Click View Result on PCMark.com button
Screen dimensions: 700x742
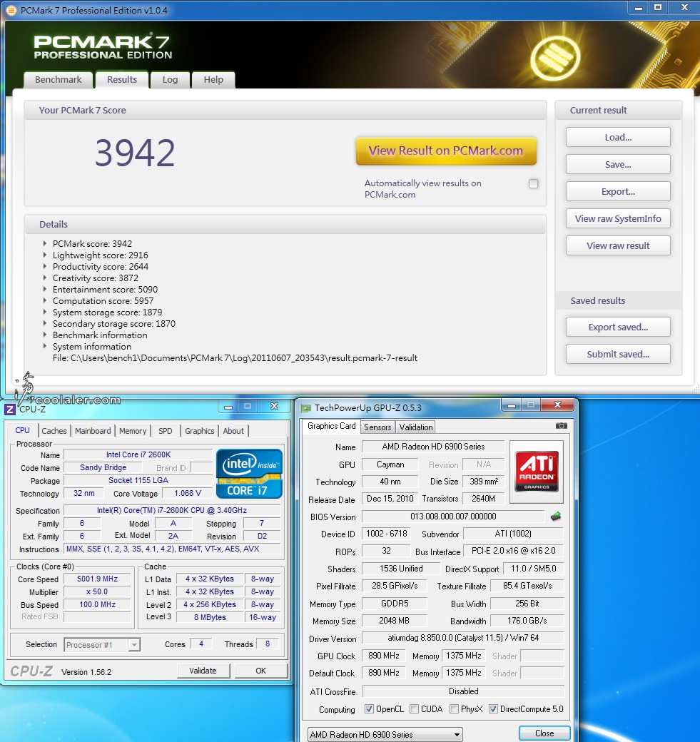coord(446,151)
